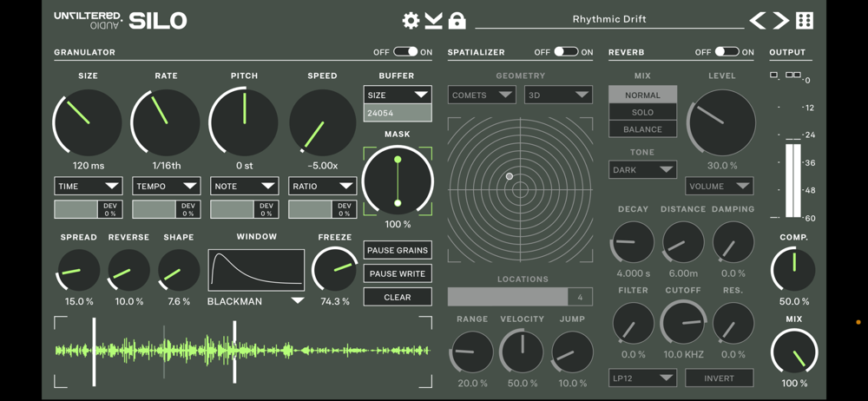
Task: Click the Size deviation slider
Action: click(x=88, y=209)
